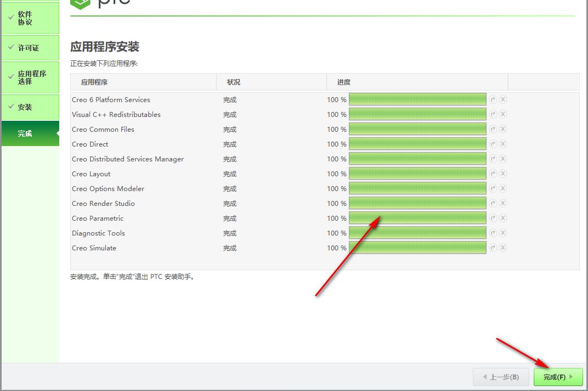Click the 完成 status for Creo Distributed Services Manager
Screen dimensions: 588x391
(230, 159)
